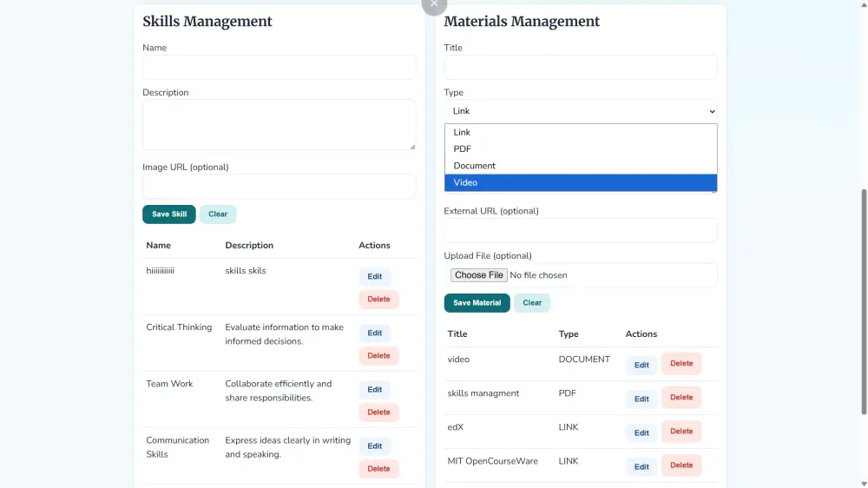868x488 pixels.
Task: Close the management dialog with X icon
Action: pos(434,4)
